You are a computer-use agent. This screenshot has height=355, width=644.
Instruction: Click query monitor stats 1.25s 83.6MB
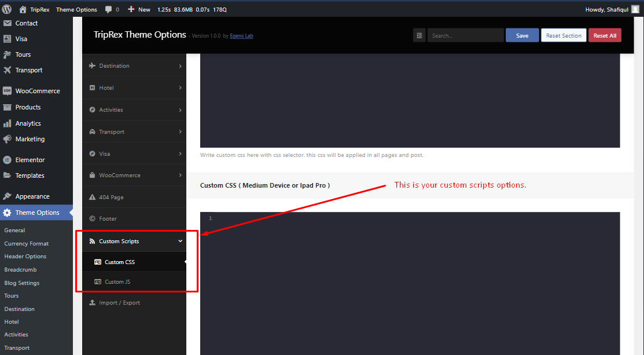coord(192,9)
